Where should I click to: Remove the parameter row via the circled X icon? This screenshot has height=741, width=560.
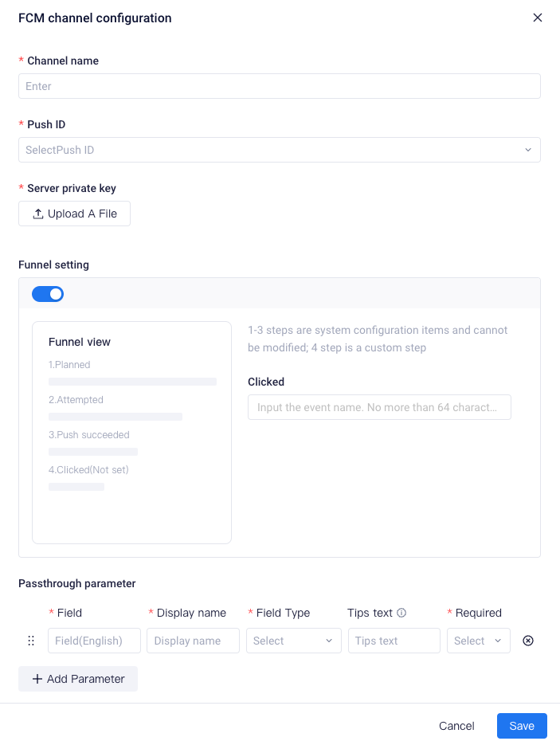(x=527, y=640)
